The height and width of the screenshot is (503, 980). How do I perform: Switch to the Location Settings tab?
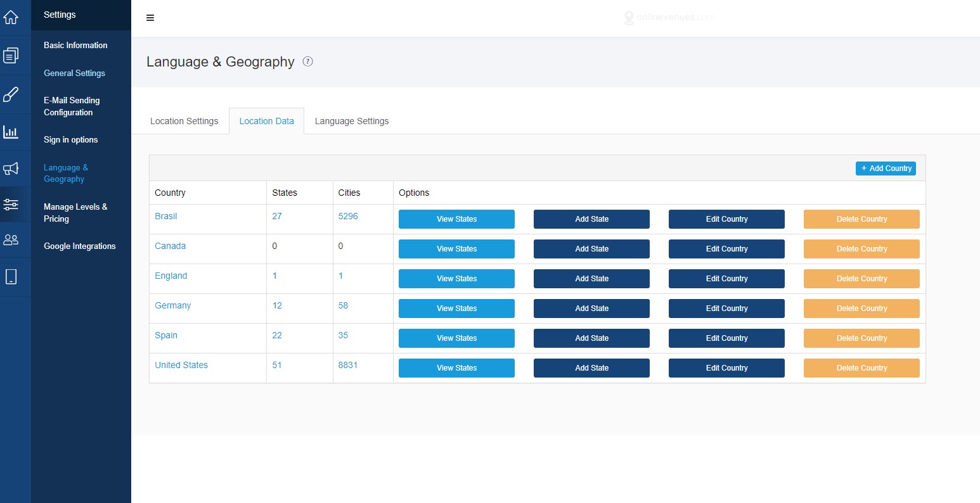pyautogui.click(x=184, y=121)
